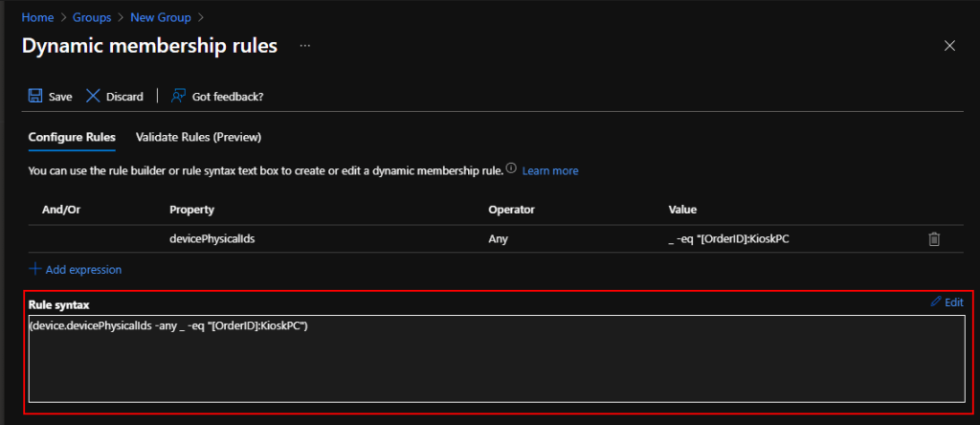Image resolution: width=980 pixels, height=425 pixels.
Task: Open the ellipsis menu next to title
Action: click(x=305, y=46)
